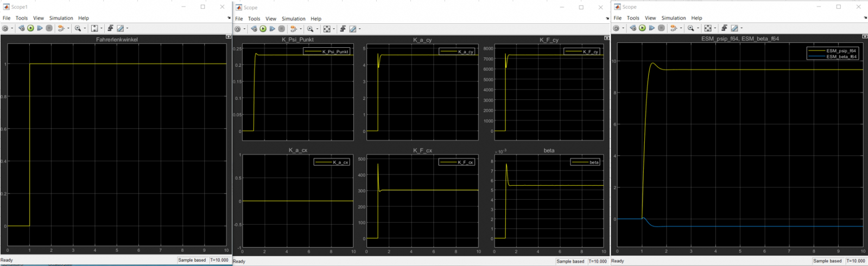The height and width of the screenshot is (266, 868).
Task: Click the Stop button in the ESM_psip_f64 scope
Action: (x=661, y=28)
